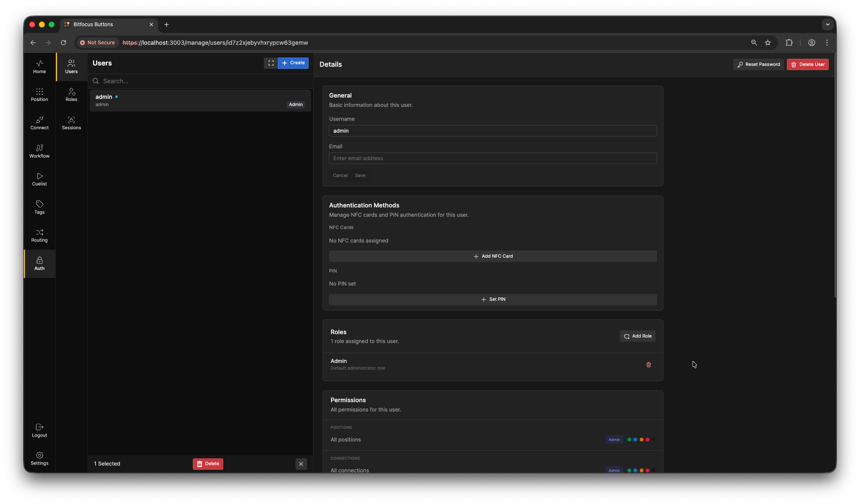
Task: Click red dot on All positions row
Action: pyautogui.click(x=647, y=440)
